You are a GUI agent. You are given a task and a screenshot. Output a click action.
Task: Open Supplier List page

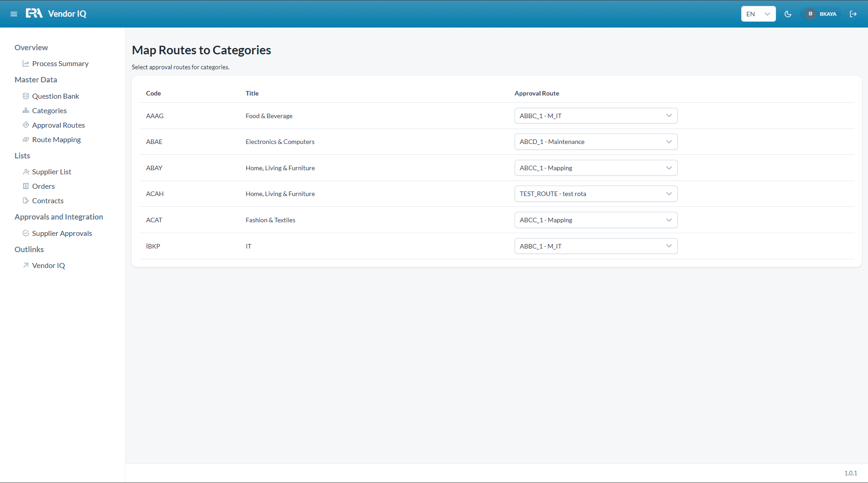(x=52, y=172)
